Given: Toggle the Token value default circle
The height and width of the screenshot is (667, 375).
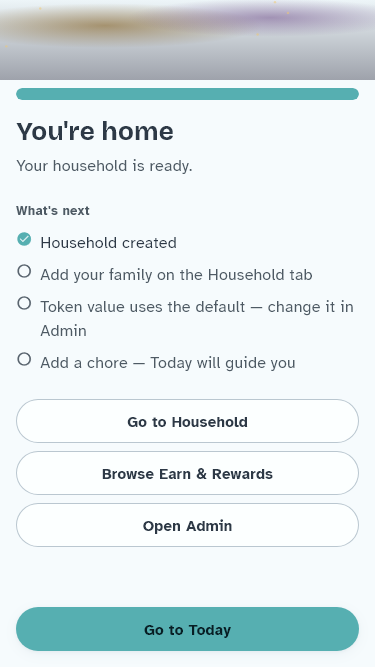Looking at the screenshot, I should 24,303.
